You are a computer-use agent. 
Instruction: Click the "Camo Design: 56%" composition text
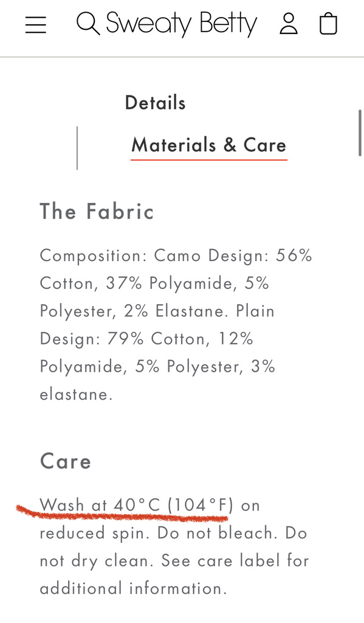(x=233, y=256)
